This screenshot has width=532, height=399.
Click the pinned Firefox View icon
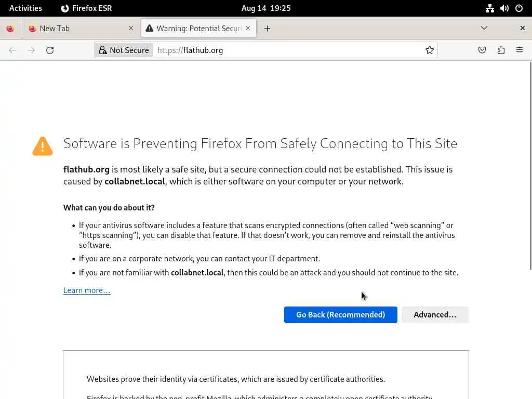click(10, 29)
